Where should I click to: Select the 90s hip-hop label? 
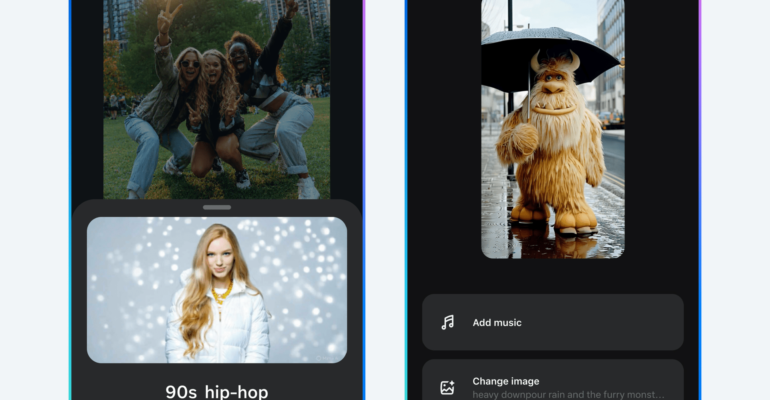tap(217, 392)
